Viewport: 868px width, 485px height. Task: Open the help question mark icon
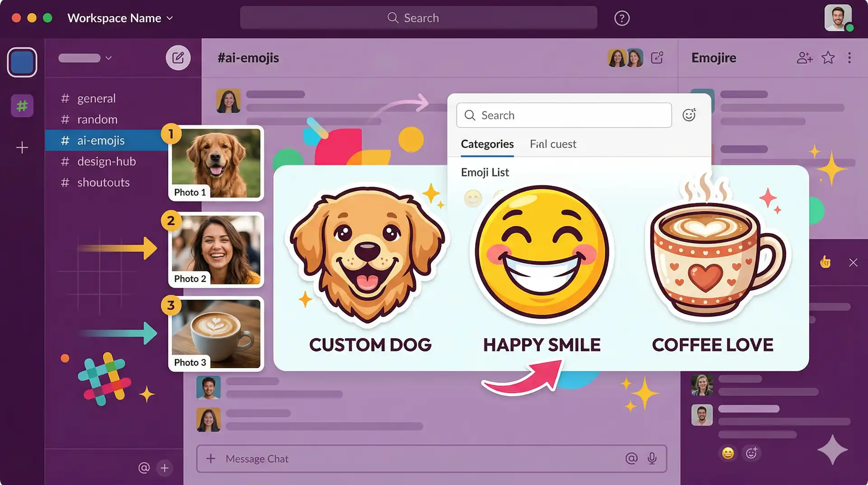tap(622, 18)
